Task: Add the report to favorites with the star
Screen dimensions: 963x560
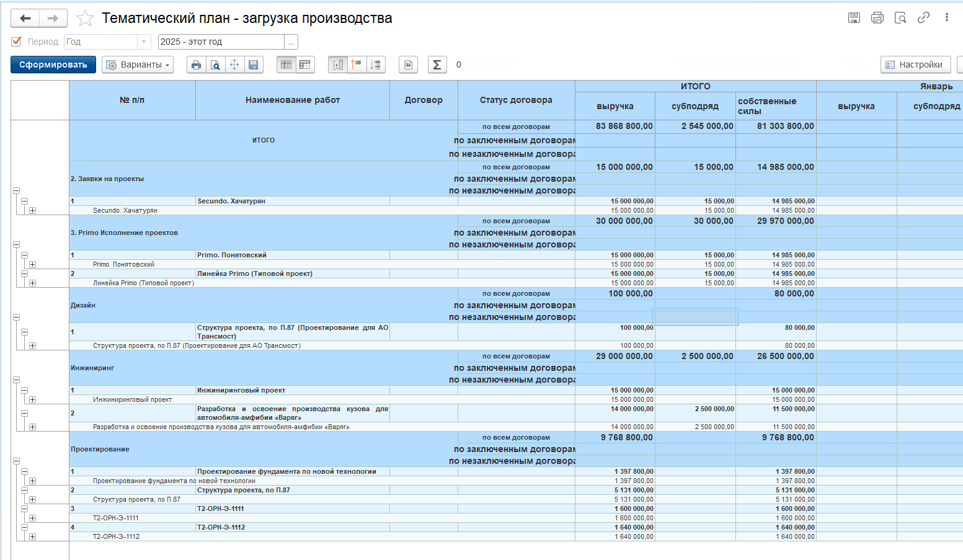Action: tap(85, 19)
